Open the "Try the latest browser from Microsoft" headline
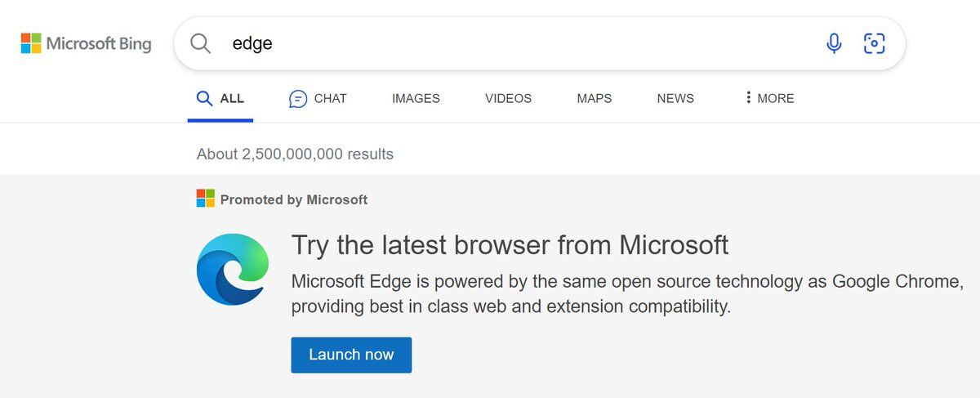 tap(510, 244)
